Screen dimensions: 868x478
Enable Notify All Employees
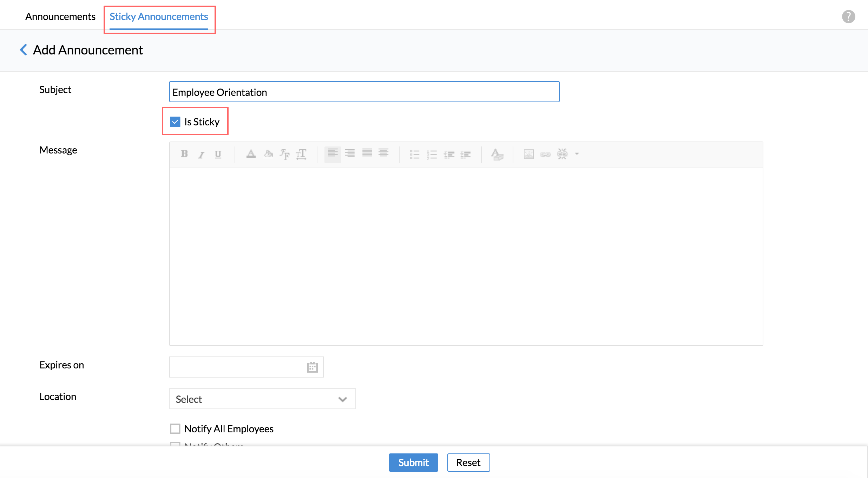pyautogui.click(x=175, y=428)
